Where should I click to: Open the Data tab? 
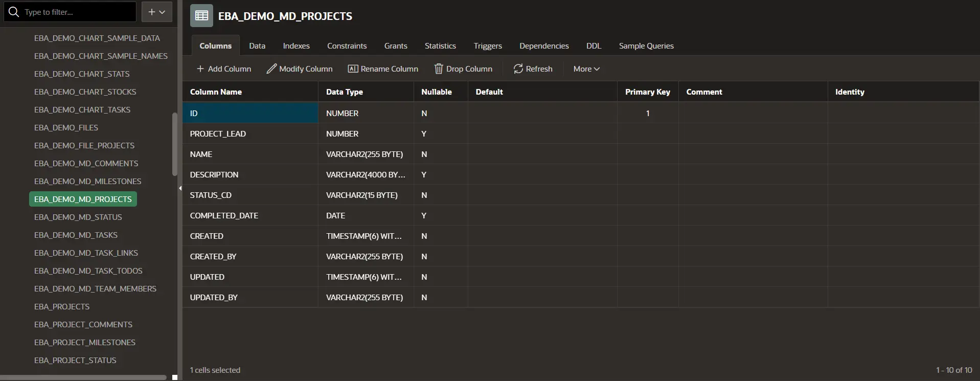[257, 46]
